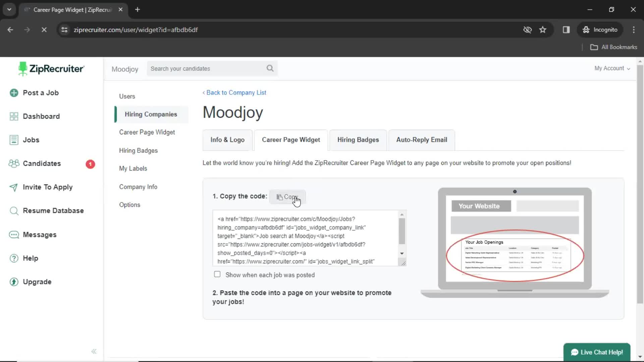Click the collapse sidebar arrow

click(x=94, y=351)
